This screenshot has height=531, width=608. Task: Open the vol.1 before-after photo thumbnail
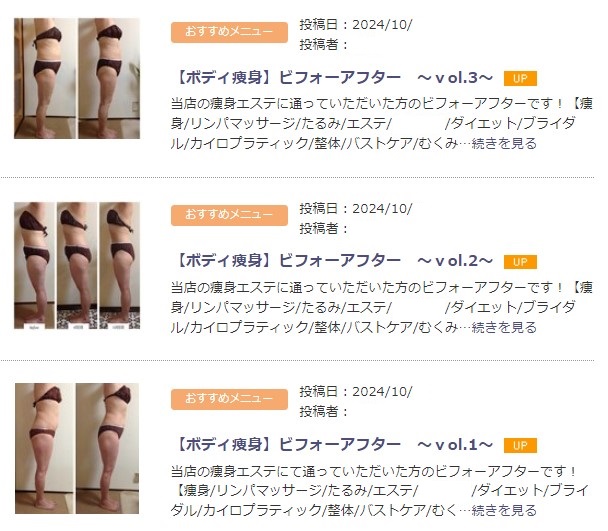[x=77, y=448]
